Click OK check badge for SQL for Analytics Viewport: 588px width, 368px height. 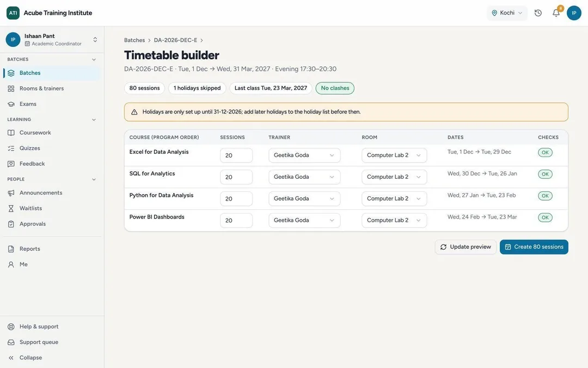545,174
